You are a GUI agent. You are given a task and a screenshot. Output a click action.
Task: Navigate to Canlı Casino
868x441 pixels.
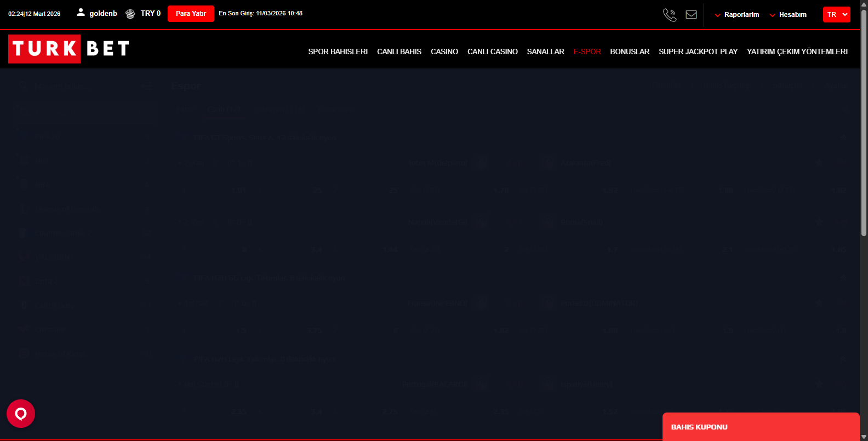(492, 51)
